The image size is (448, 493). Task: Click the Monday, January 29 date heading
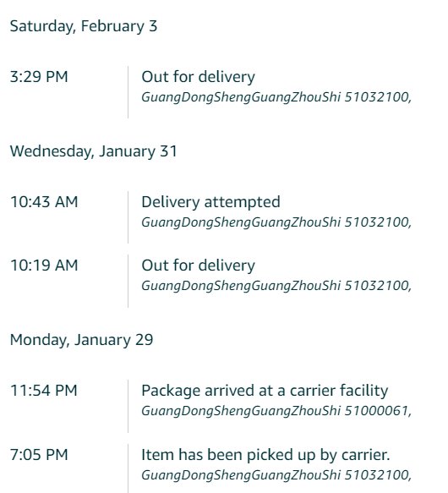click(x=81, y=340)
